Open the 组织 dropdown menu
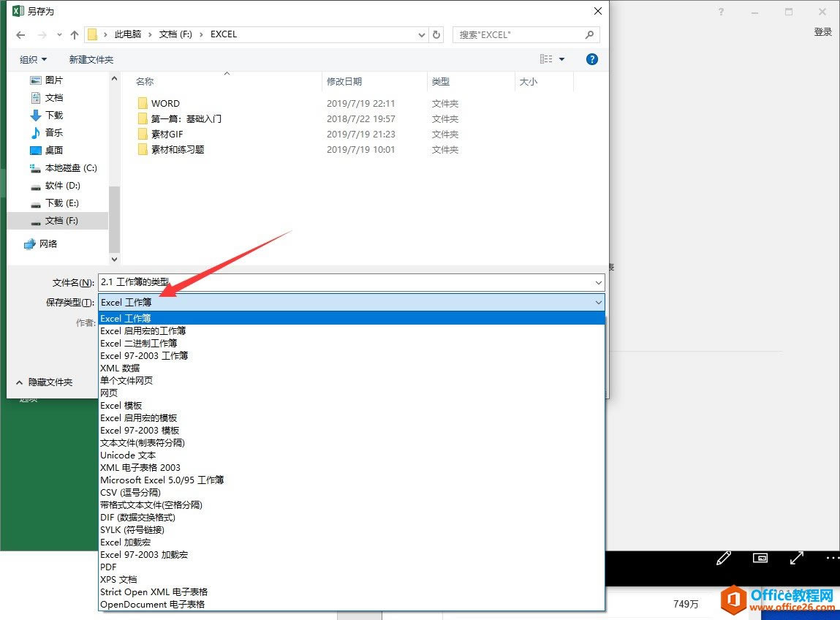 coord(33,59)
